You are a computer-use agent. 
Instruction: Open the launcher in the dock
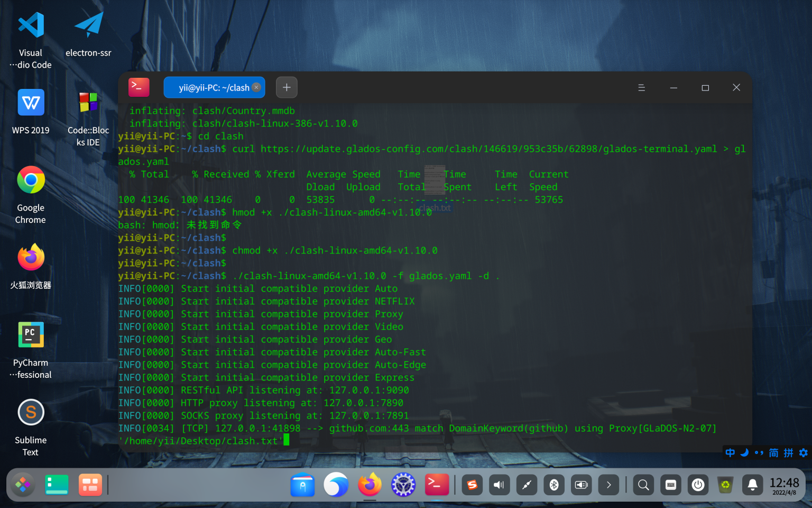click(23, 485)
